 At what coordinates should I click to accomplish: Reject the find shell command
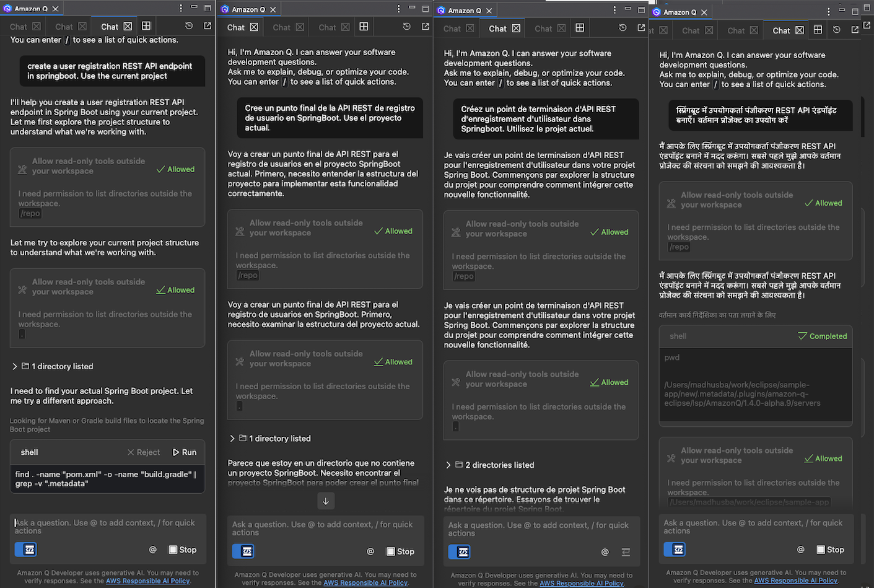pos(144,452)
